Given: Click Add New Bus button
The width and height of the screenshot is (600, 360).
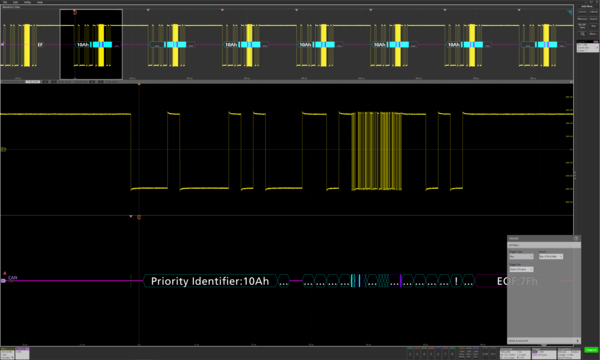Looking at the screenshot, I should pyautogui.click(x=476, y=354).
